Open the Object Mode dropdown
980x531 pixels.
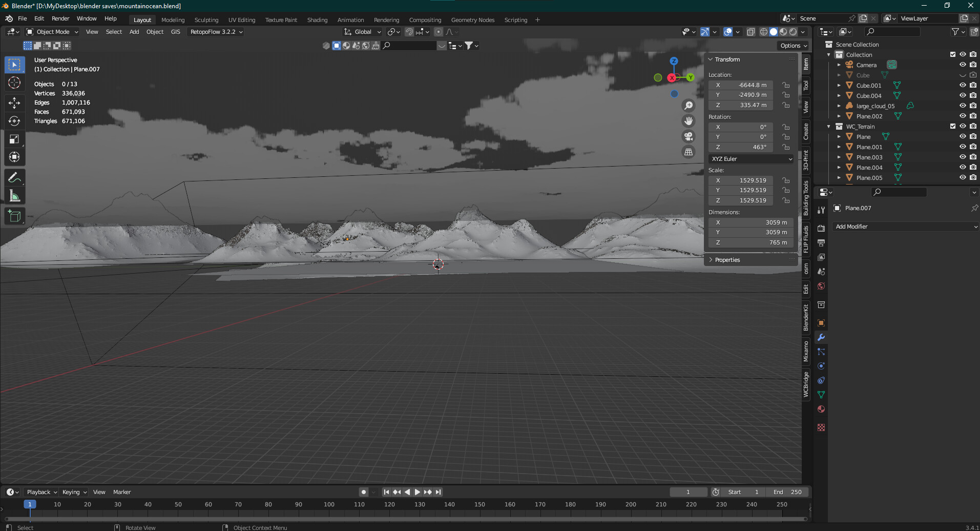(51, 31)
